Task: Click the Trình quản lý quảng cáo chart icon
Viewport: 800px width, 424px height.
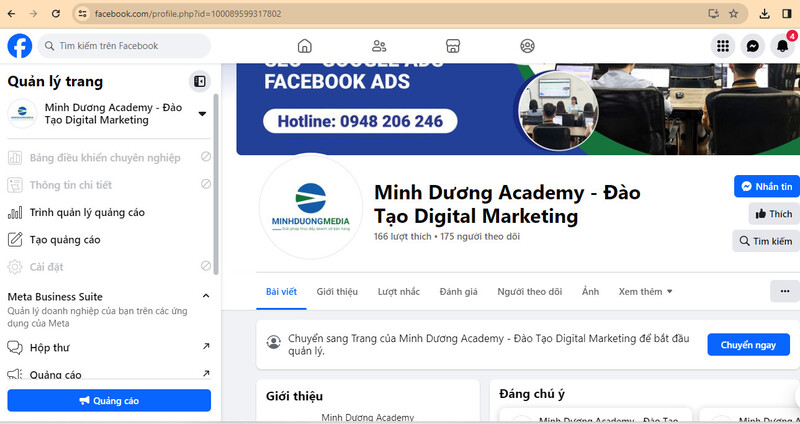Action: pos(15,213)
